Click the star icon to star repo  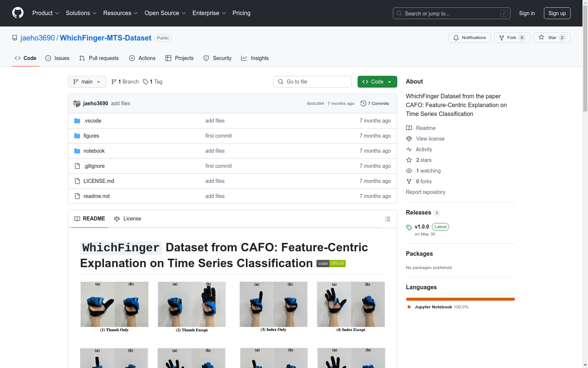point(541,37)
